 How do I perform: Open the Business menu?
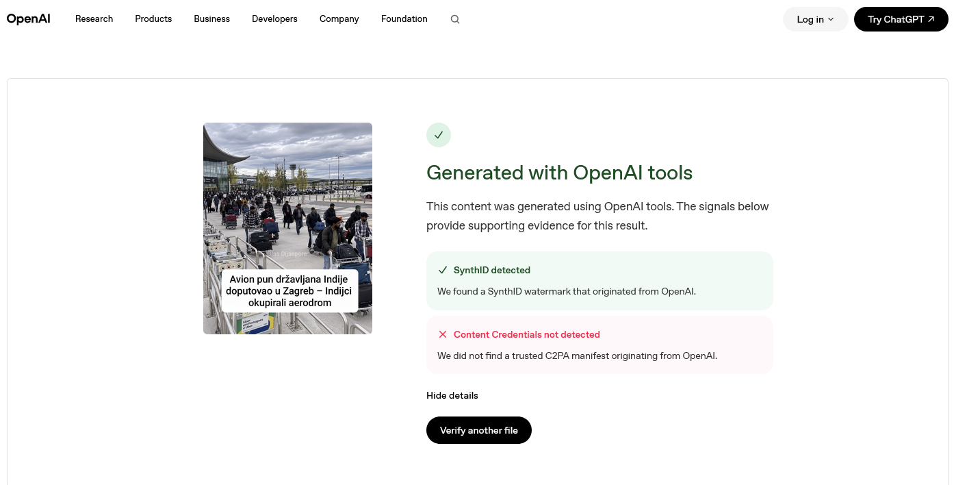tap(211, 19)
